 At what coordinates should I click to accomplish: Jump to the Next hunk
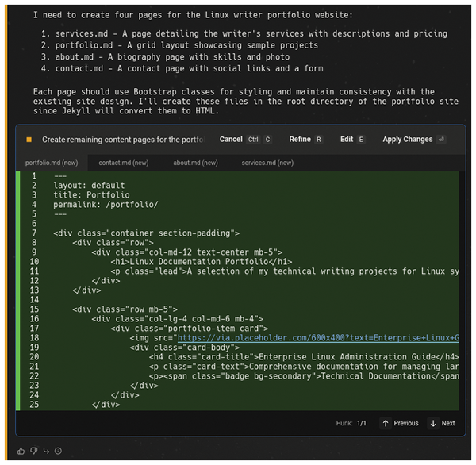442,423
